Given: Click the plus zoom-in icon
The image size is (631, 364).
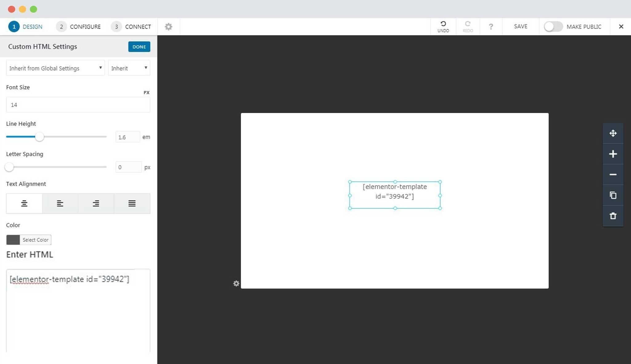Looking at the screenshot, I should pos(613,154).
